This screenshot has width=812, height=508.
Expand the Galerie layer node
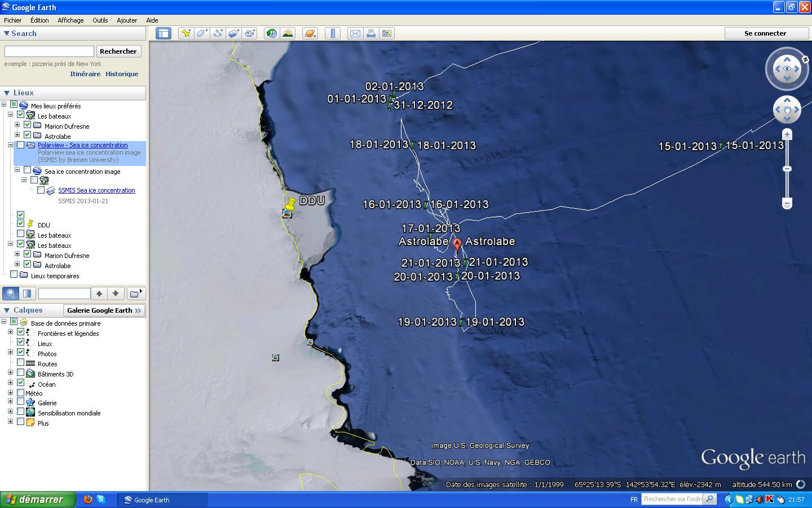[10, 402]
